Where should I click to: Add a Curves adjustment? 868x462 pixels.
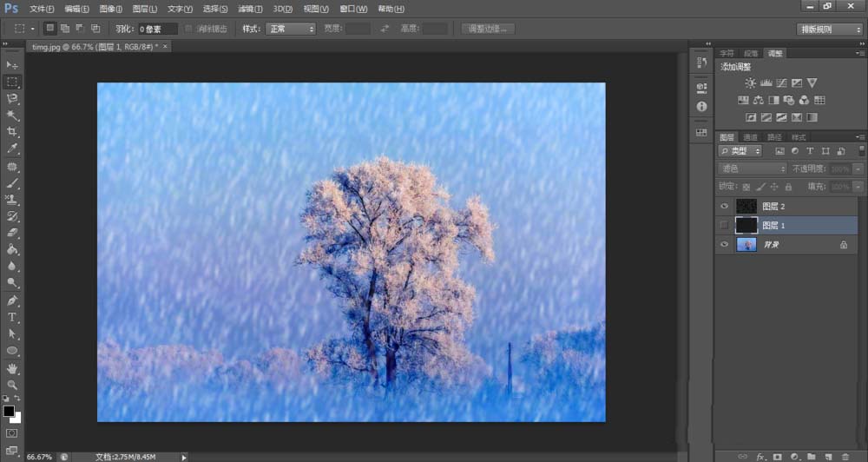(781, 83)
